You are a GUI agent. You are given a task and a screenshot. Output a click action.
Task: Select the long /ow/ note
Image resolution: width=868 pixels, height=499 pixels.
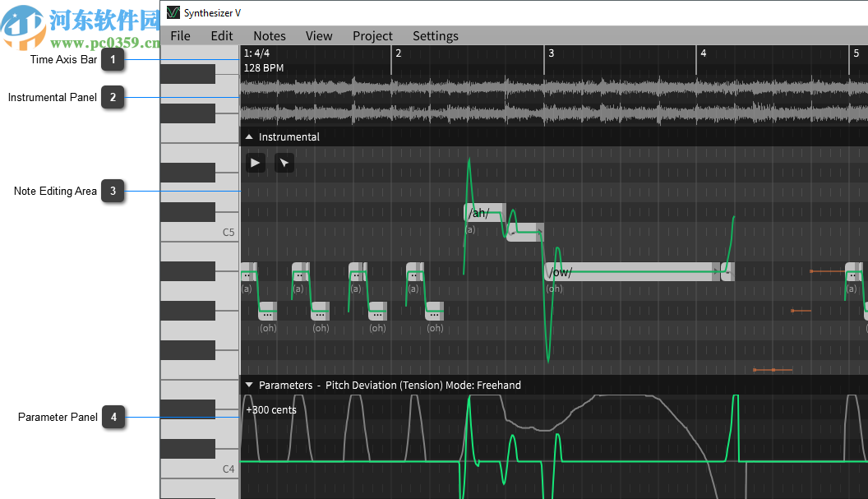point(633,271)
